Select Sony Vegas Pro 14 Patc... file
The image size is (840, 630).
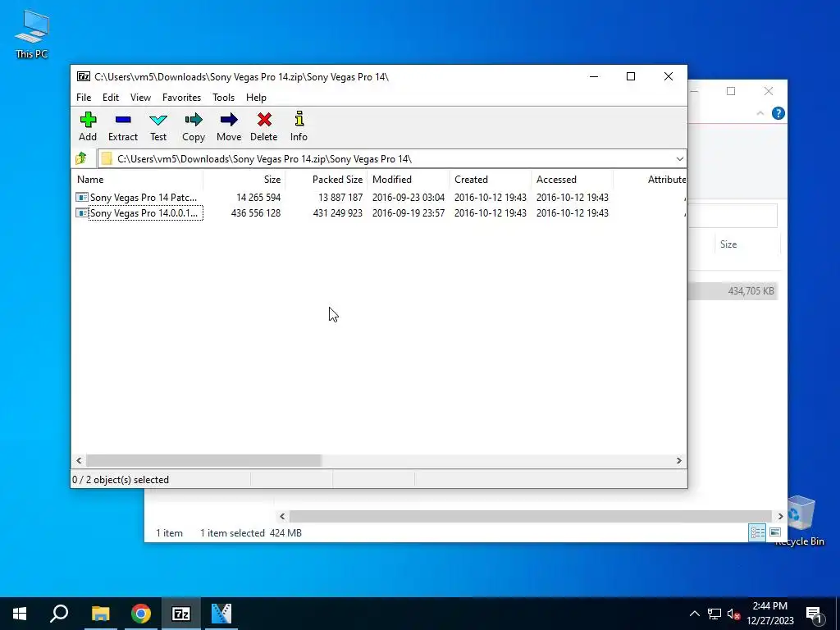point(143,197)
